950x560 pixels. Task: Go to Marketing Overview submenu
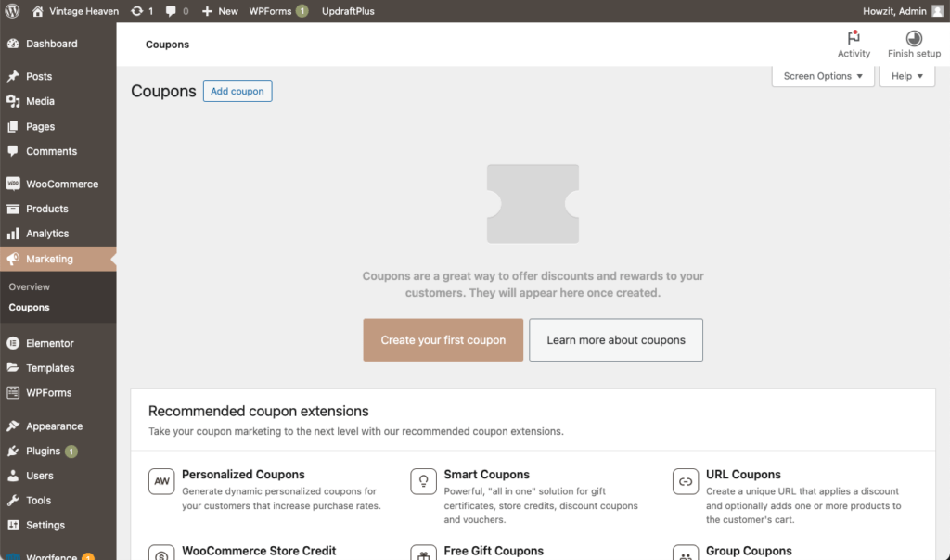coord(29,287)
